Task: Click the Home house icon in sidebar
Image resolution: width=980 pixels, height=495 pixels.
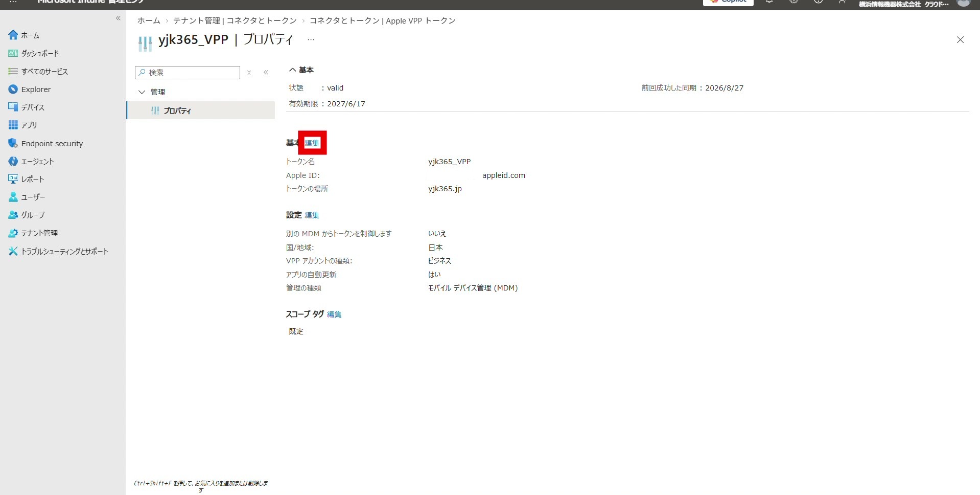Action: pyautogui.click(x=13, y=35)
